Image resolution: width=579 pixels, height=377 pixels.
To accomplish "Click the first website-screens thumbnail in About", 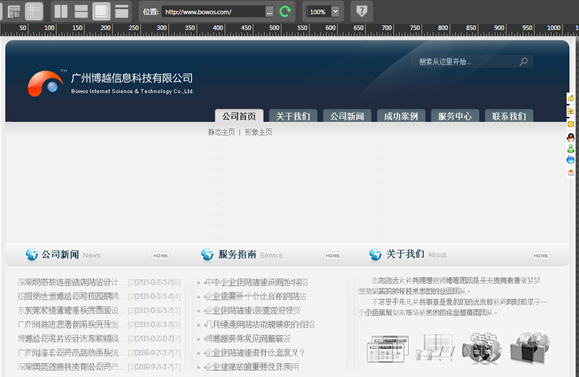I will coord(388,349).
